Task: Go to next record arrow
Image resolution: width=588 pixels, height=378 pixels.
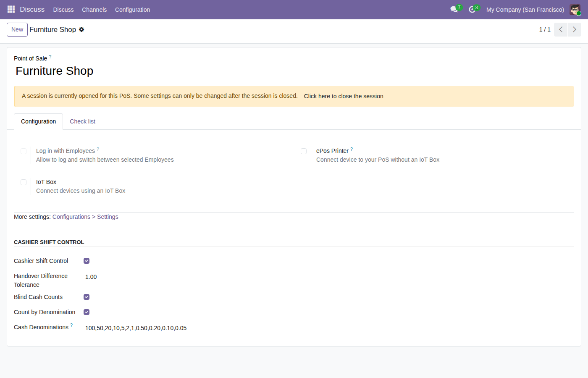Action: point(575,29)
